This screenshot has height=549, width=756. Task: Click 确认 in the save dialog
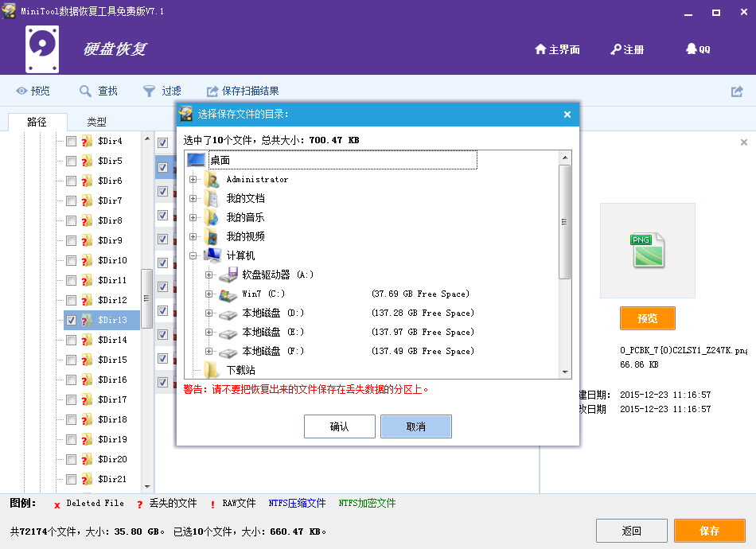[x=340, y=426]
